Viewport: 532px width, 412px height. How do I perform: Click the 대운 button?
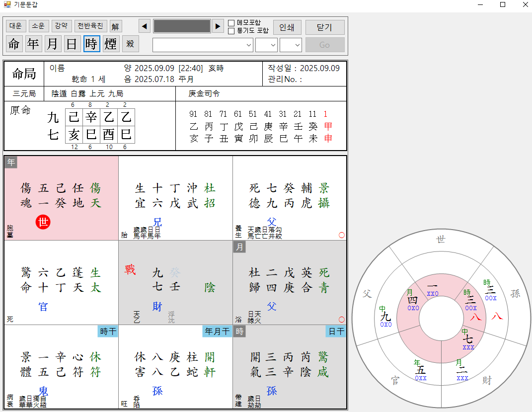click(15, 26)
